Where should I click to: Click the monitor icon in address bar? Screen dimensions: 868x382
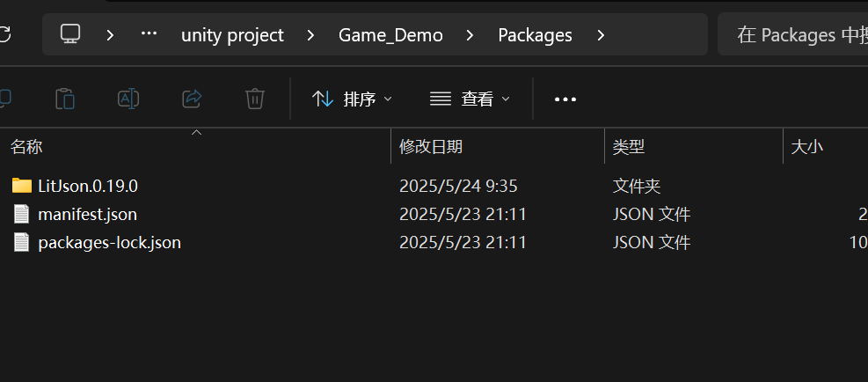[70, 34]
